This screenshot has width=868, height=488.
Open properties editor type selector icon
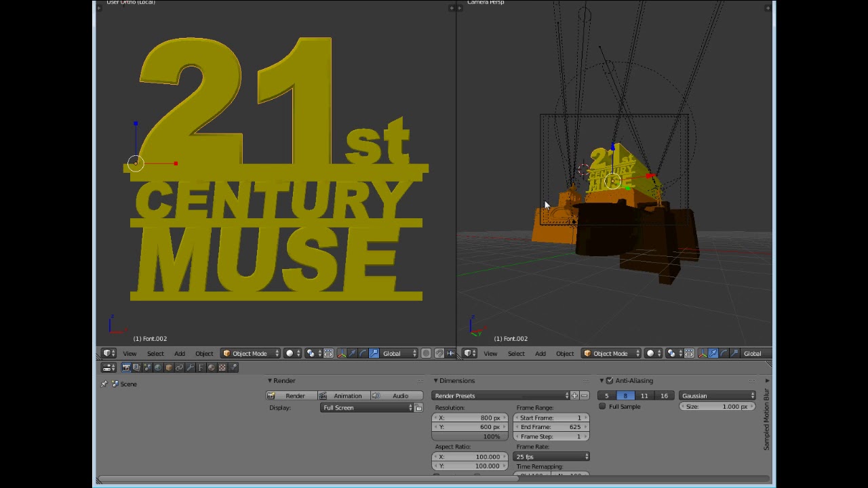click(x=108, y=367)
